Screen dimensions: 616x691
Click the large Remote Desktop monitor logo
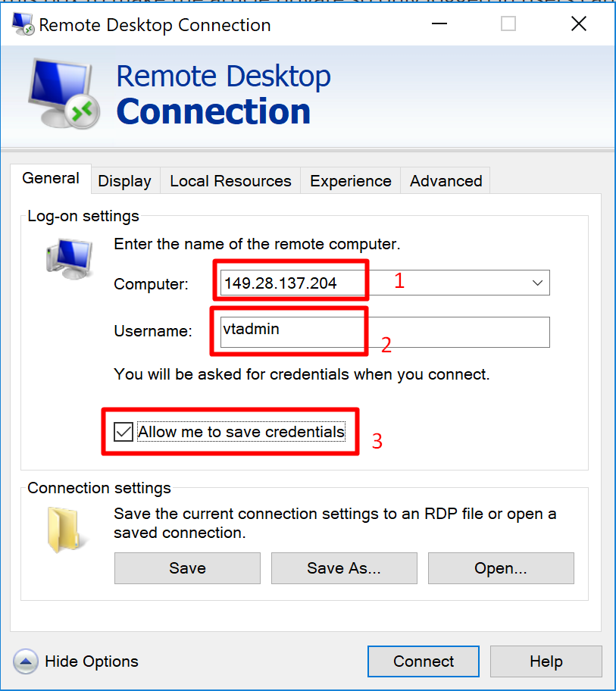64,93
